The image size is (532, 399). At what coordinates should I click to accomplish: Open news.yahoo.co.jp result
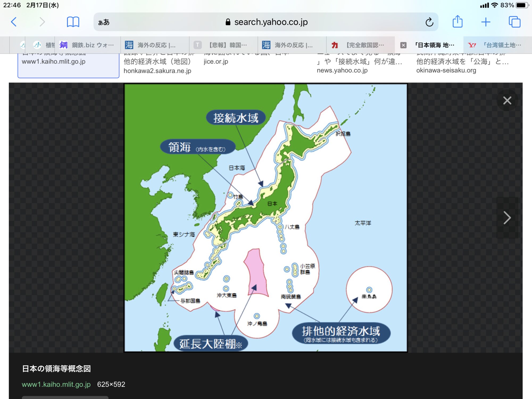(x=342, y=70)
